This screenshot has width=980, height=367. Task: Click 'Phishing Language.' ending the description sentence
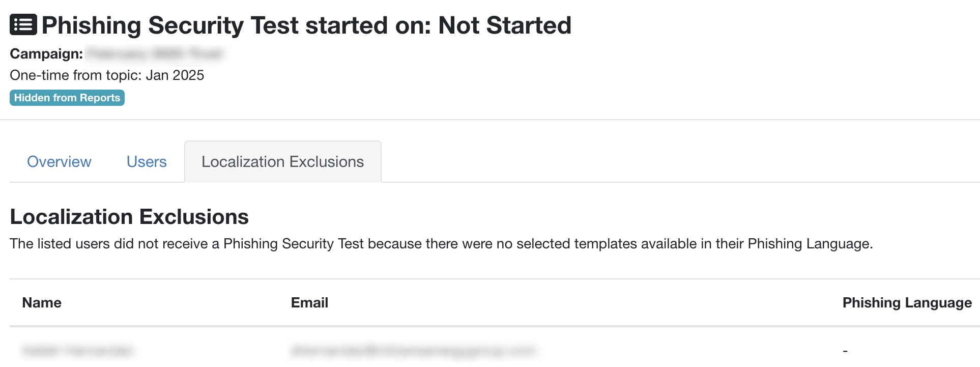pyautogui.click(x=810, y=244)
